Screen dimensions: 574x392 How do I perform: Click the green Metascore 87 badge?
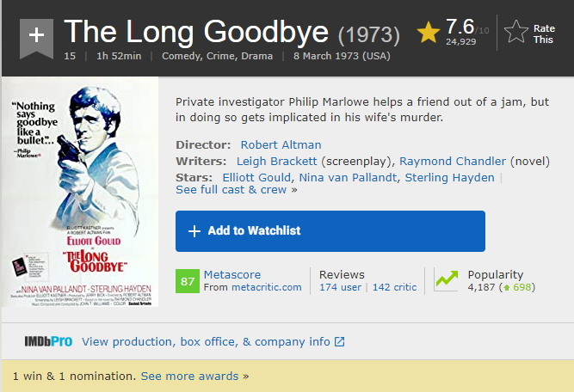[x=188, y=281]
